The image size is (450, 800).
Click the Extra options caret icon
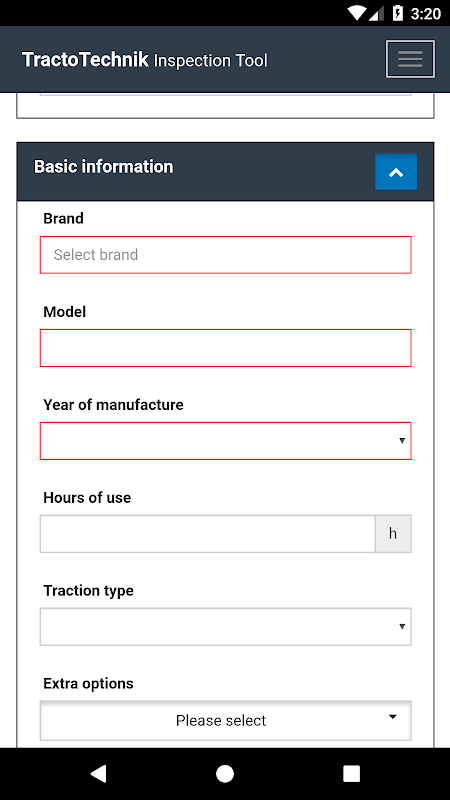tap(392, 717)
